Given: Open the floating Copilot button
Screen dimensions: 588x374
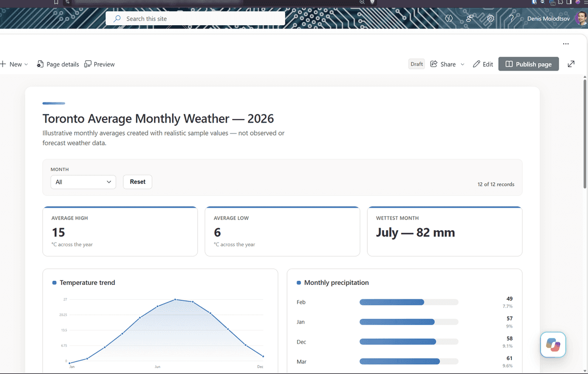Looking at the screenshot, I should click(x=553, y=345).
